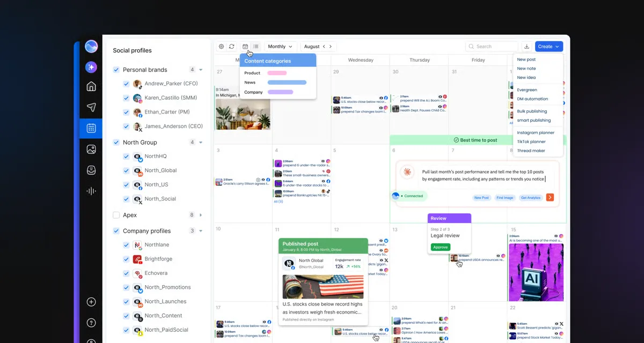The image size is (644, 343).
Task: Click the Brightforge red logo icon
Action: tap(137, 259)
